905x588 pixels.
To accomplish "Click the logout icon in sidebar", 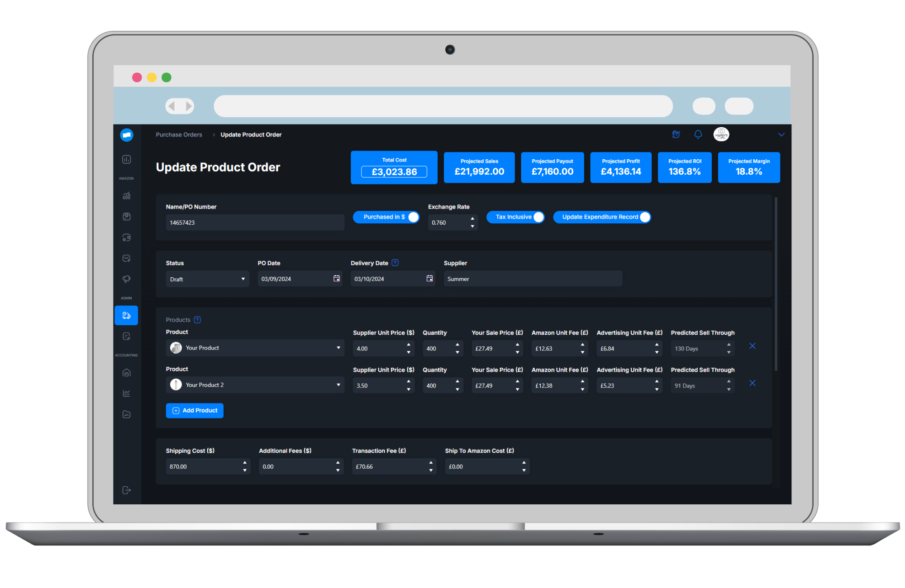I will (x=127, y=490).
